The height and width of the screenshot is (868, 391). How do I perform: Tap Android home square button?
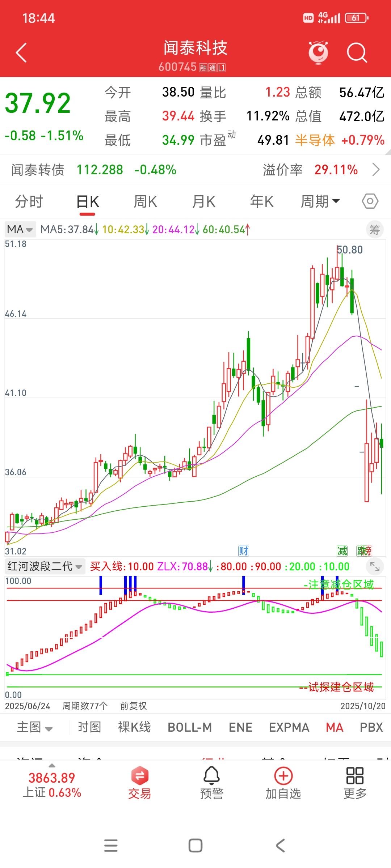pos(195,846)
